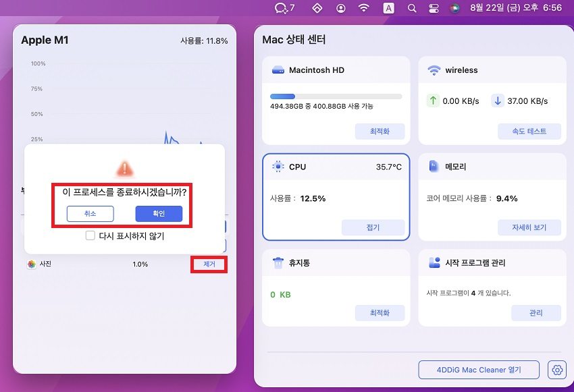Click the 휴지통 card title
The width and height of the screenshot is (574, 392).
pos(299,262)
